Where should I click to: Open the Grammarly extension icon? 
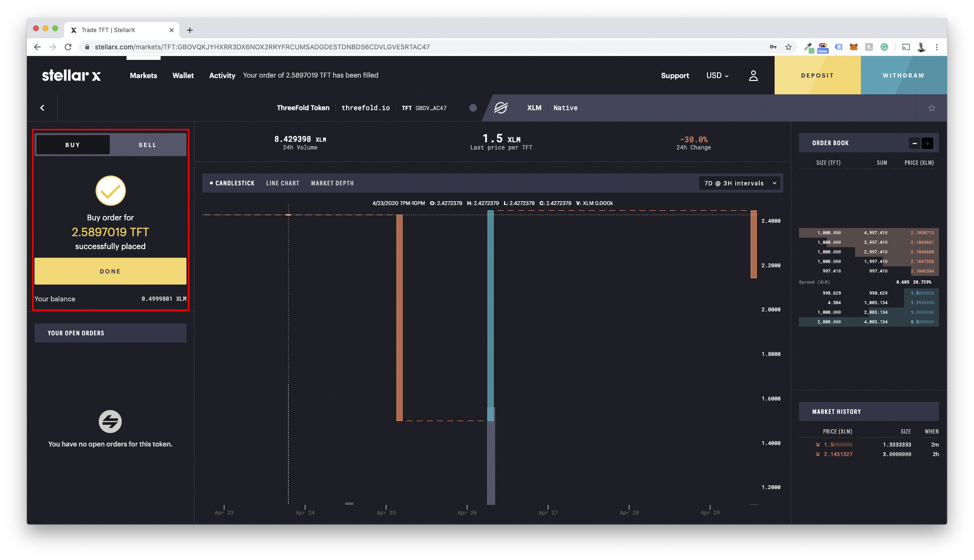[x=884, y=47]
